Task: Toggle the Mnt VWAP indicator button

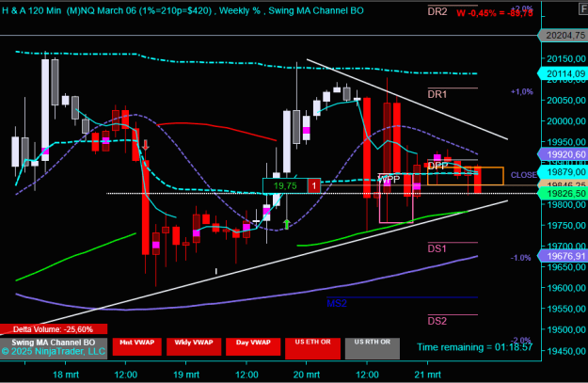Action: tap(136, 346)
